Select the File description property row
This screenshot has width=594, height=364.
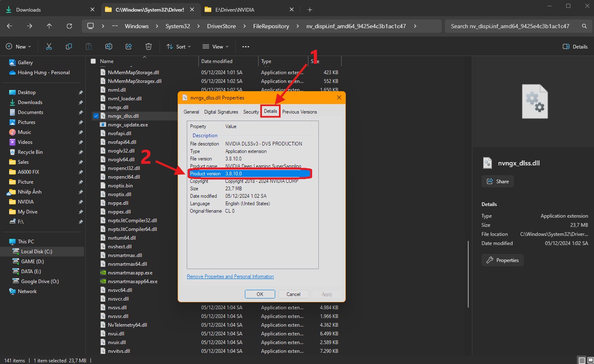249,144
